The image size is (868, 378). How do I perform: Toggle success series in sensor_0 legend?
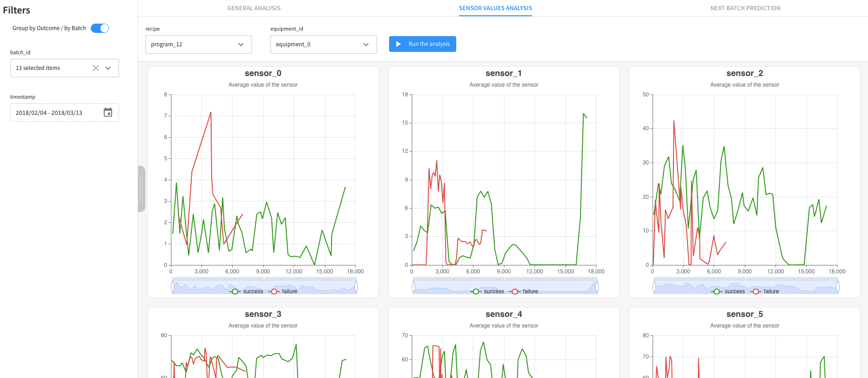(246, 291)
